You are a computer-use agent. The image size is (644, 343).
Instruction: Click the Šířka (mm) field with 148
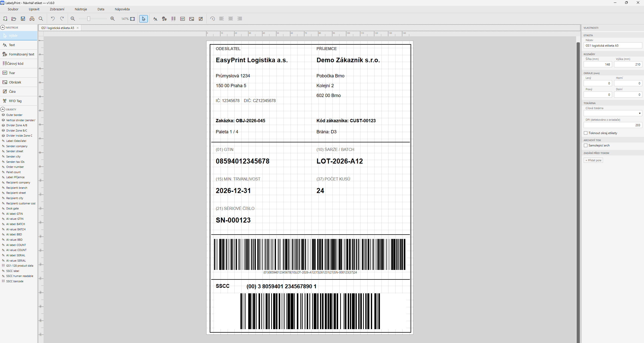point(598,65)
